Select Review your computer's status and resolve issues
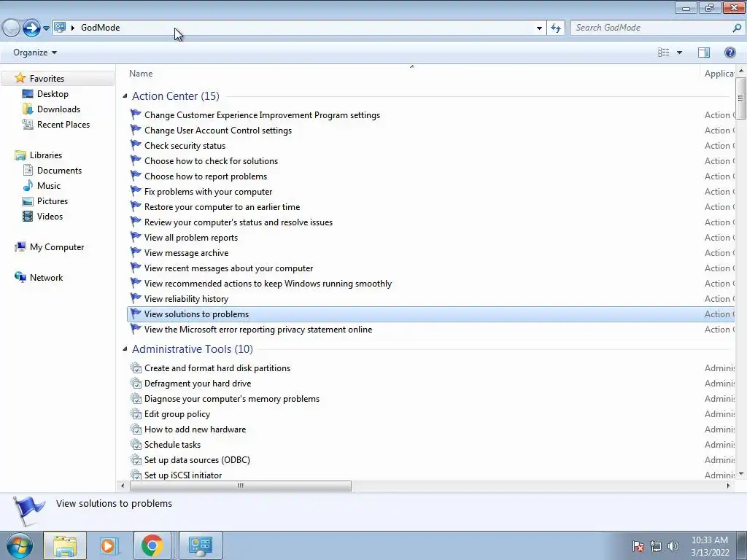Image resolution: width=747 pixels, height=560 pixels. (x=239, y=222)
